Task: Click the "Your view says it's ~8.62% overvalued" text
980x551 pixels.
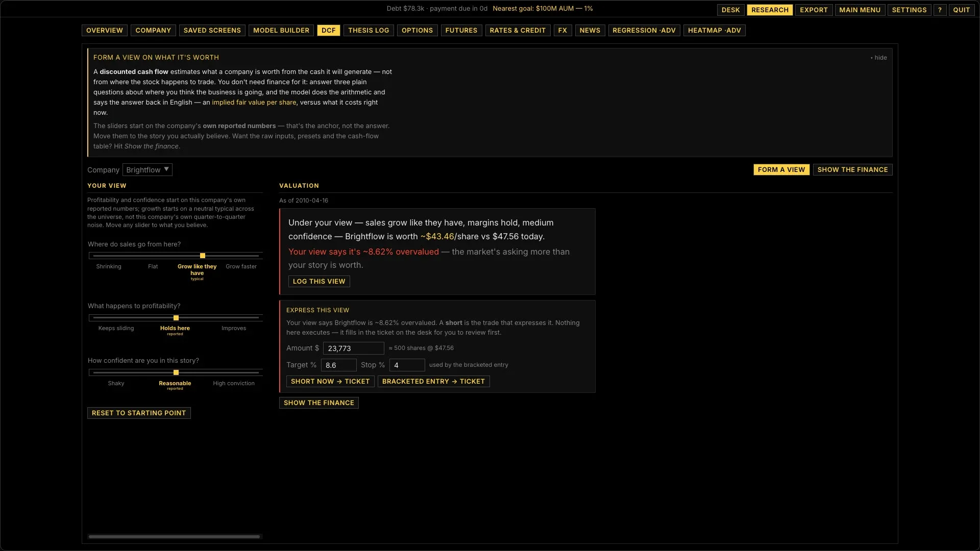Action: [x=363, y=252]
